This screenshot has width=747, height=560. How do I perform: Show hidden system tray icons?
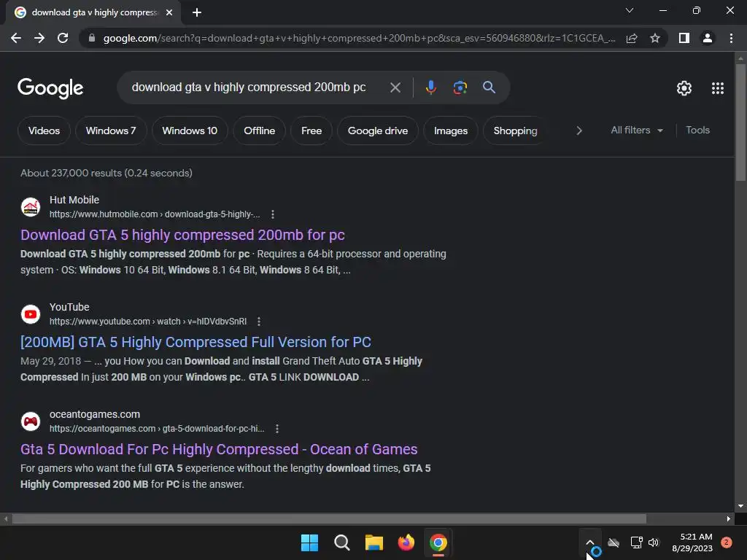coord(589,542)
